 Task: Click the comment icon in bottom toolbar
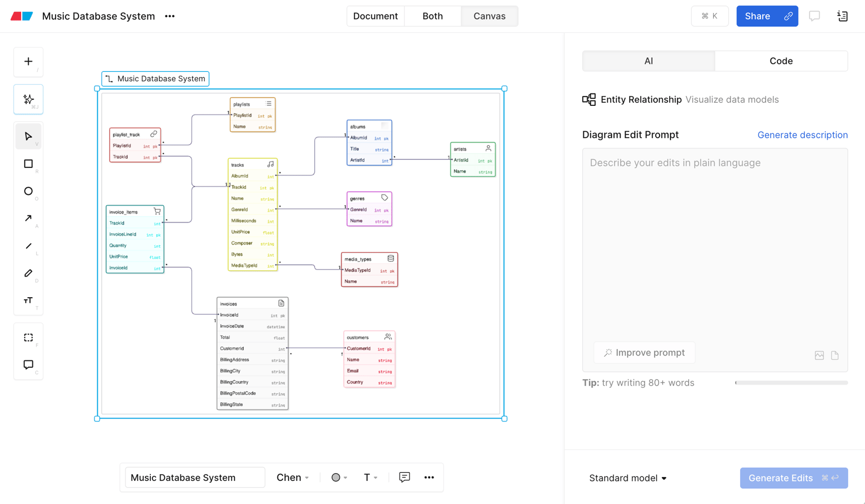404,477
